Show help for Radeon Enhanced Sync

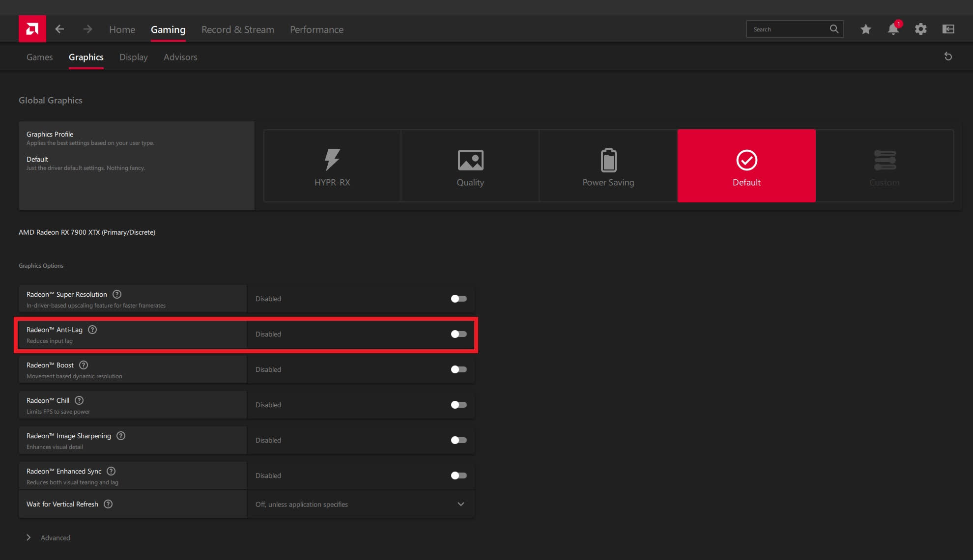[111, 471]
